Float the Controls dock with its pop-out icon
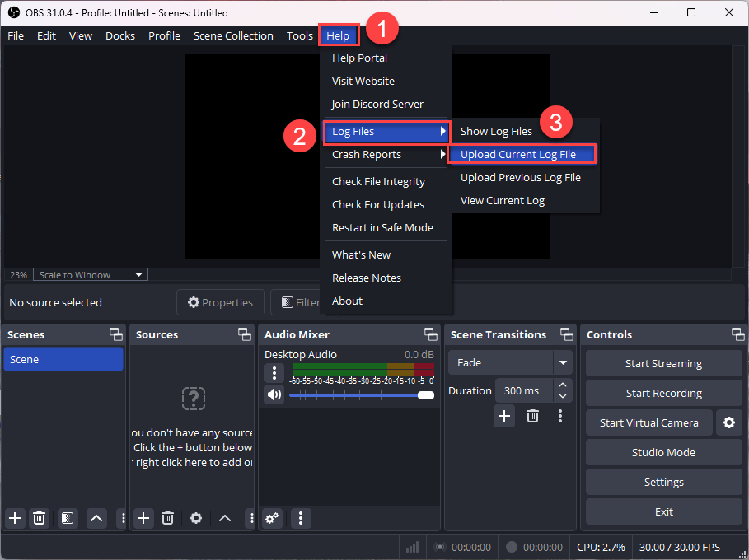The height and width of the screenshot is (560, 749). (x=738, y=334)
